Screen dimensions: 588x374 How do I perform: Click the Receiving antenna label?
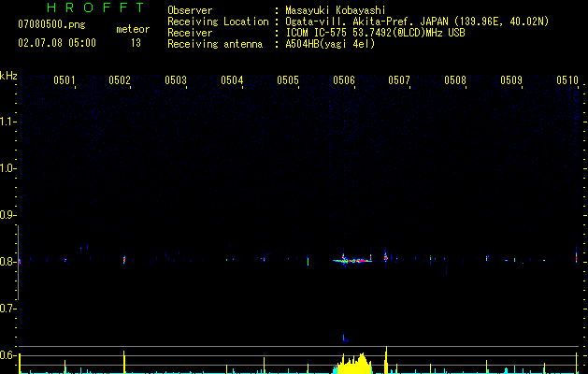(215, 44)
